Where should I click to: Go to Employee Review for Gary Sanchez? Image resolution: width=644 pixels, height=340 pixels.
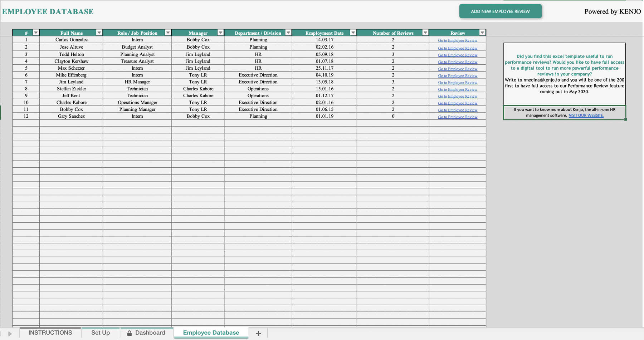coord(458,117)
